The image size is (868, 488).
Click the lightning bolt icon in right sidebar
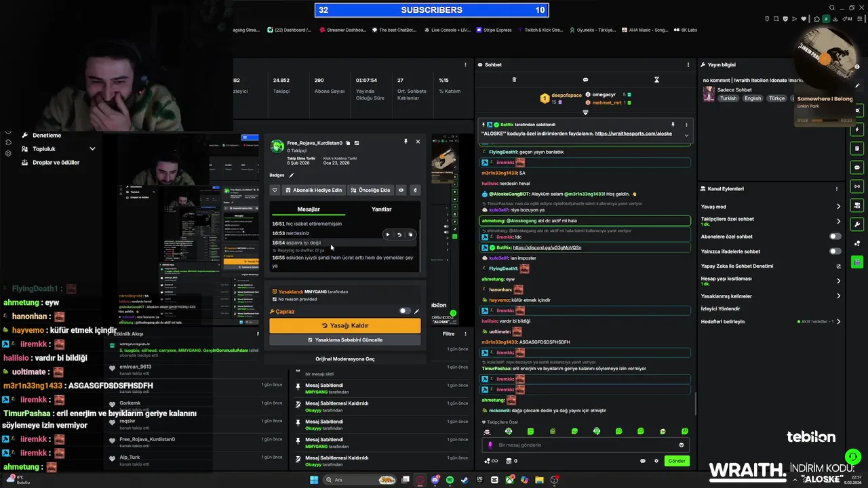pyautogui.click(x=857, y=129)
